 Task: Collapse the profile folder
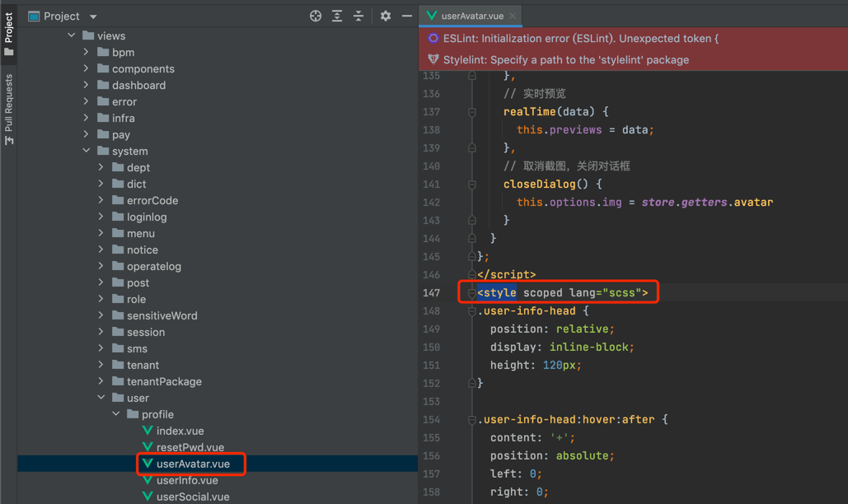tap(116, 414)
